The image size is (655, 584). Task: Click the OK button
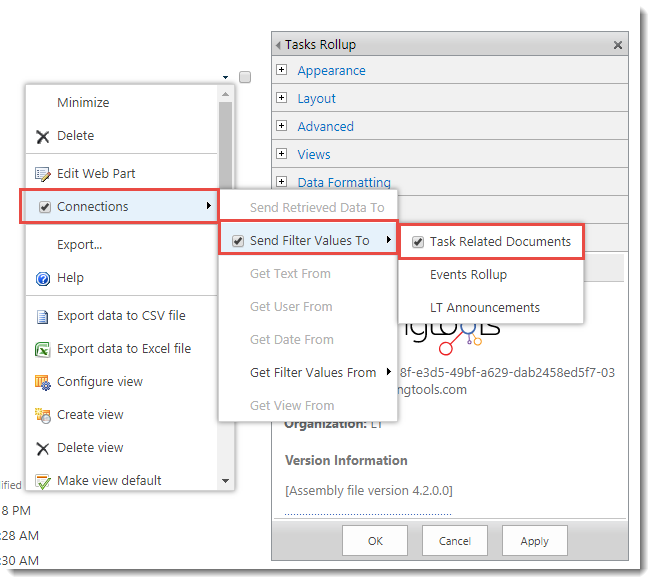tap(375, 541)
